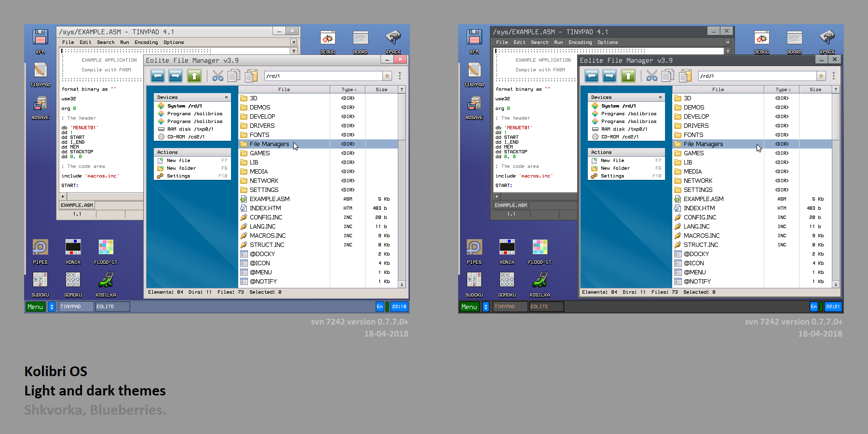
Task: Open TINYPAD desktop icon on dark-theme desktop
Action: click(x=475, y=74)
